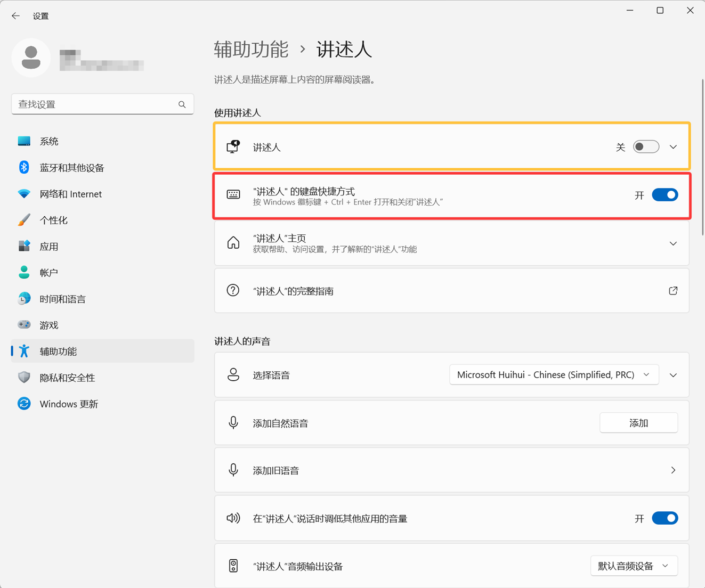Click 添加自然语音 row text
Viewport: 705px width, 588px height.
280,423
